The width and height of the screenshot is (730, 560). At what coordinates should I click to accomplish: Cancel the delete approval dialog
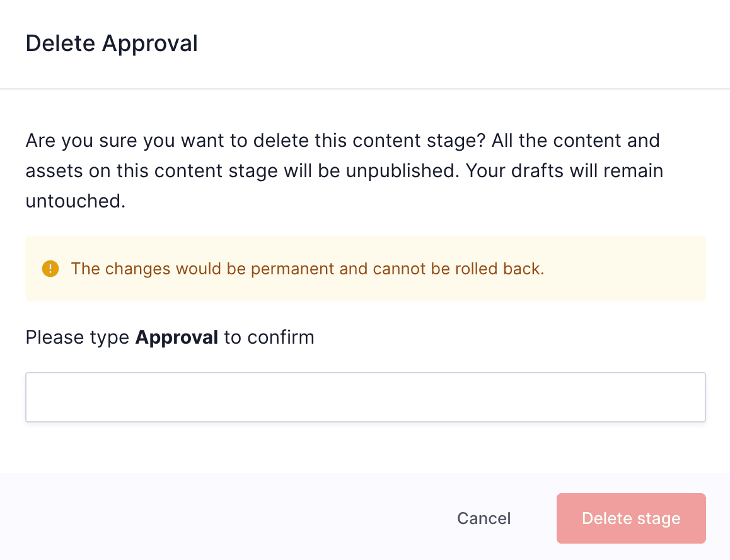tap(484, 518)
